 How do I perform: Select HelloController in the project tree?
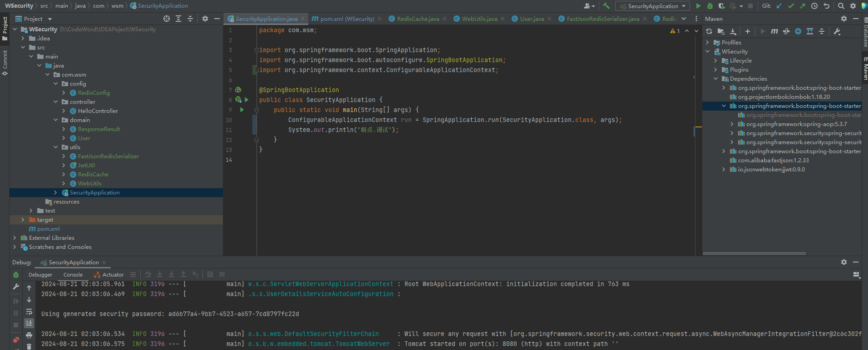pyautogui.click(x=98, y=111)
